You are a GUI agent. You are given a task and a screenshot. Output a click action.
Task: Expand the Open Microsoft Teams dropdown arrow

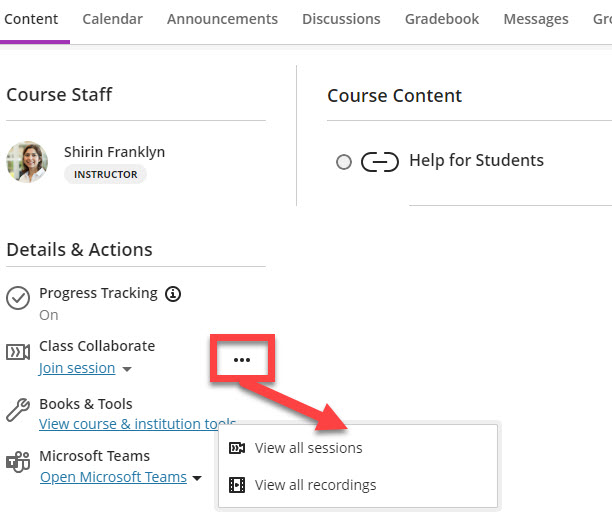click(197, 478)
